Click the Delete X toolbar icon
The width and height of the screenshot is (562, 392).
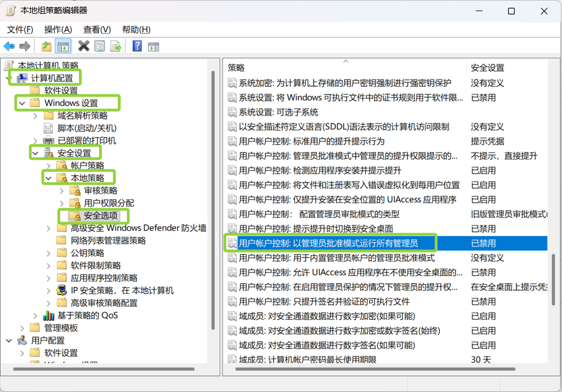click(x=84, y=46)
